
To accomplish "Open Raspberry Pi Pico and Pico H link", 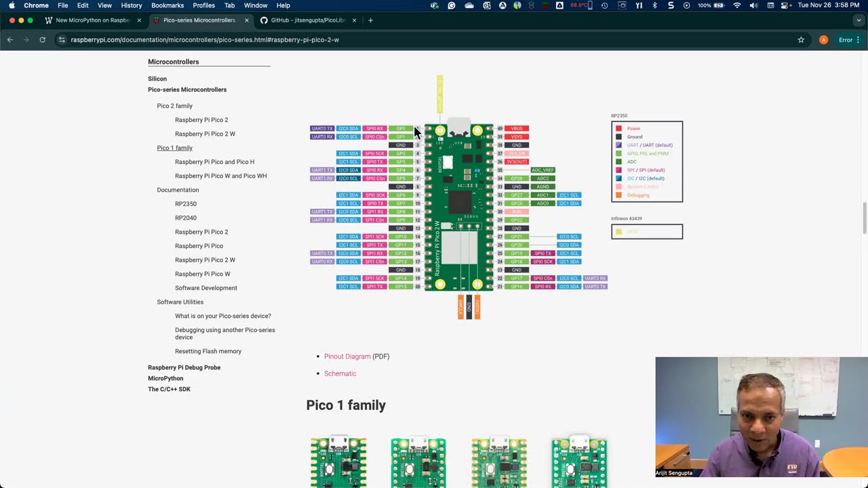I will [214, 162].
